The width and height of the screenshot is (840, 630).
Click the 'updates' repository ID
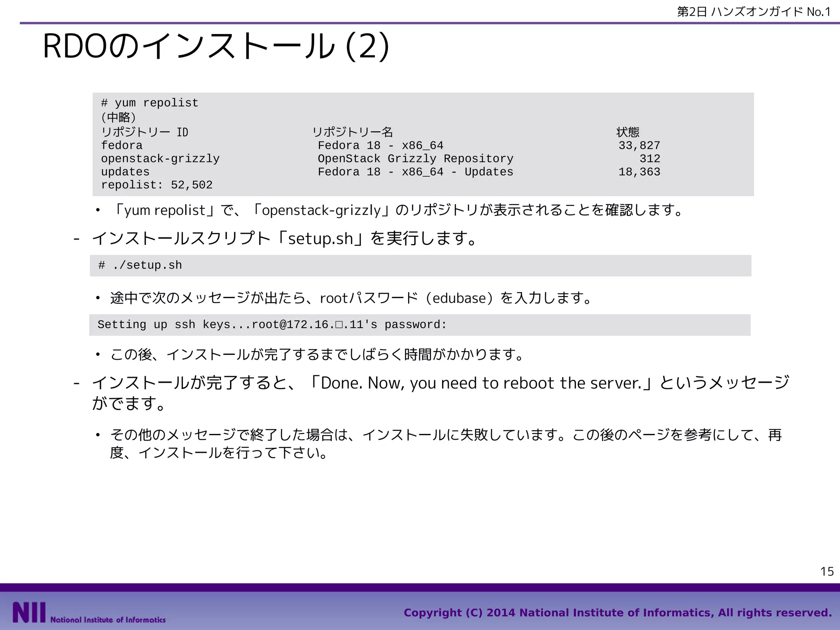tap(125, 172)
